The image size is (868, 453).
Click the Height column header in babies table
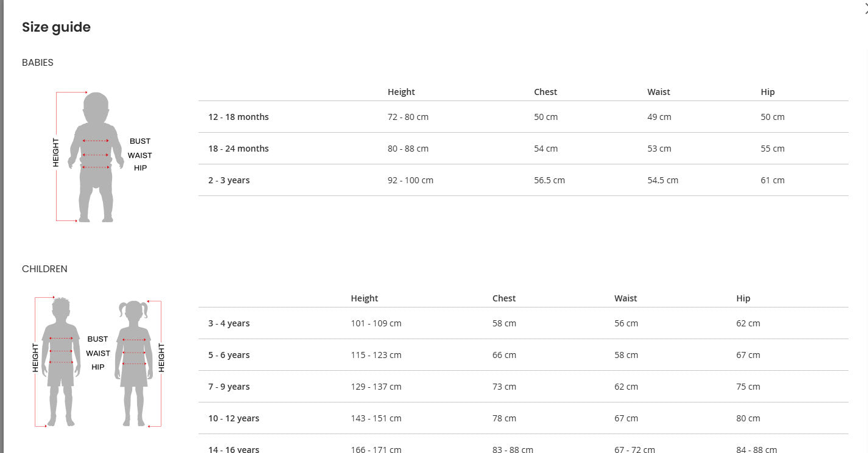[401, 92]
